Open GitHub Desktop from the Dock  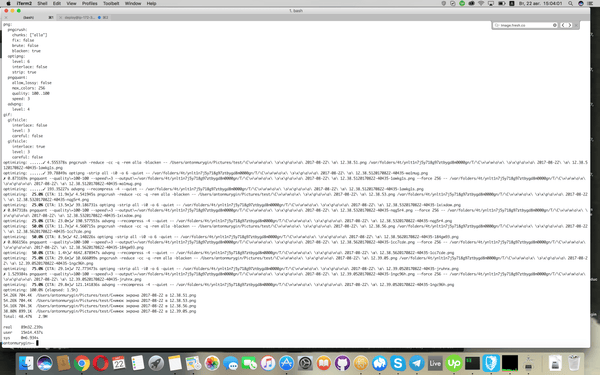click(342, 363)
